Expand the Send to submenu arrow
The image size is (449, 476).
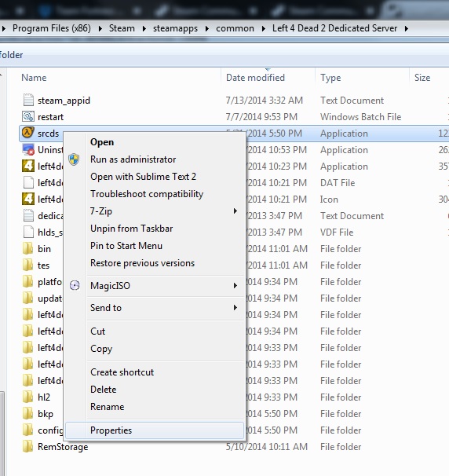point(235,308)
